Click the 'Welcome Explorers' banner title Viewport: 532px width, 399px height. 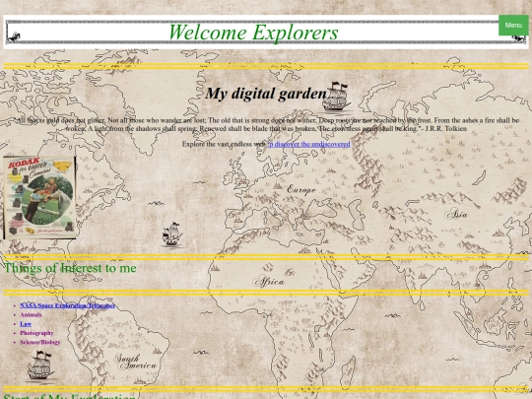[x=253, y=33]
